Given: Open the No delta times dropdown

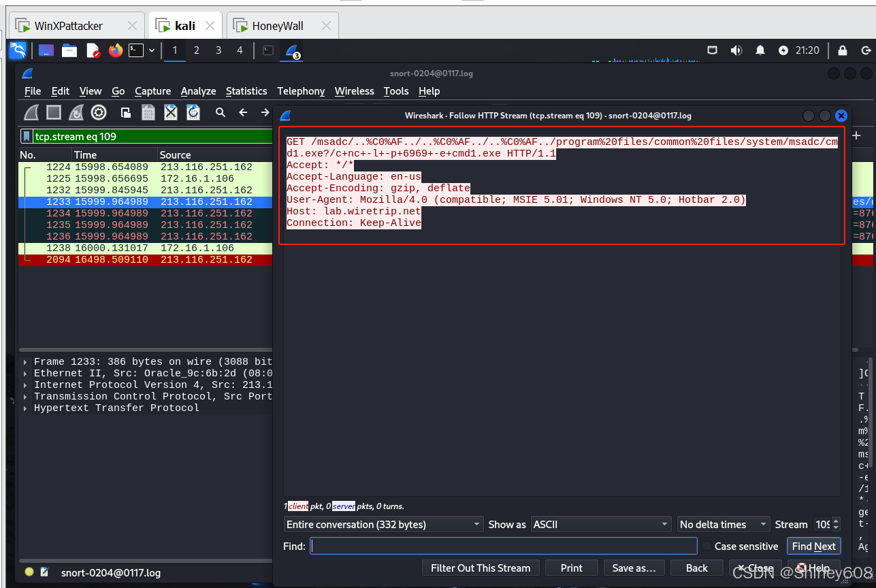Looking at the screenshot, I should [724, 525].
